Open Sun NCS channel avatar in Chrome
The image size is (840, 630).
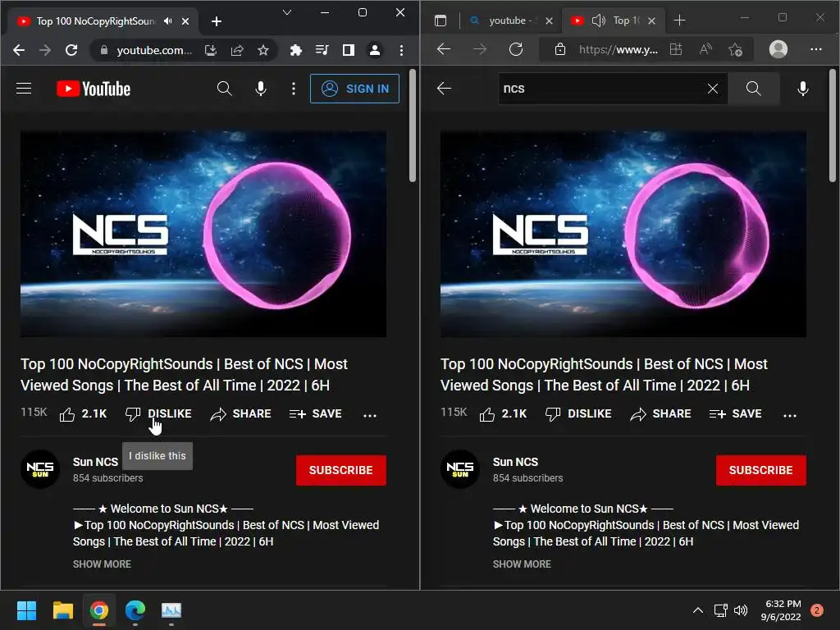pyautogui.click(x=40, y=469)
